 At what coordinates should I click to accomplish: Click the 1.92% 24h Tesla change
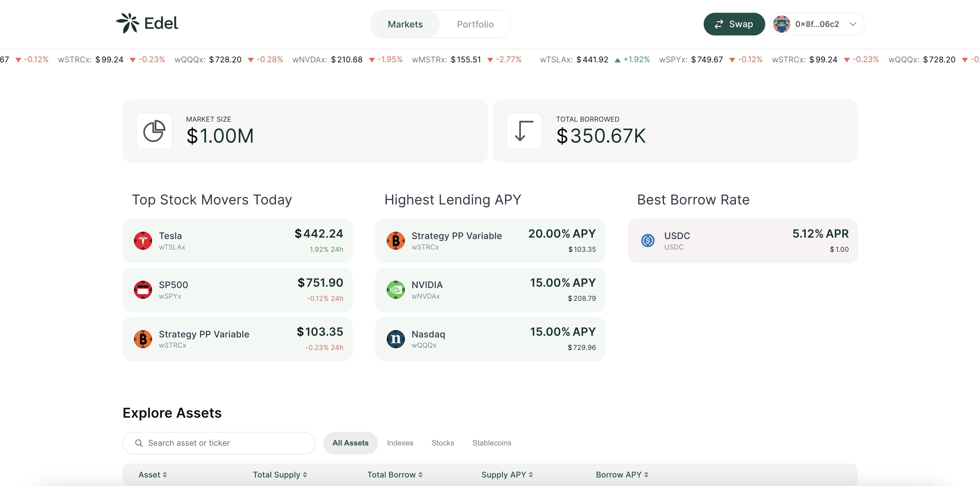326,250
